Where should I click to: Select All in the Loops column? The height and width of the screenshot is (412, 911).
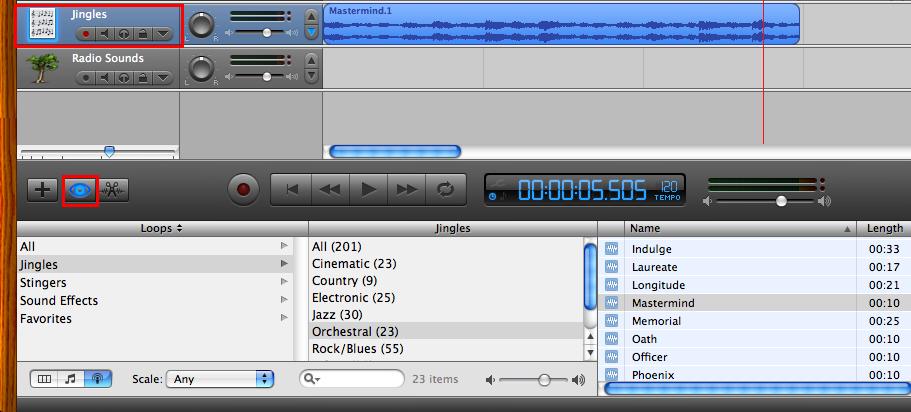(x=155, y=246)
